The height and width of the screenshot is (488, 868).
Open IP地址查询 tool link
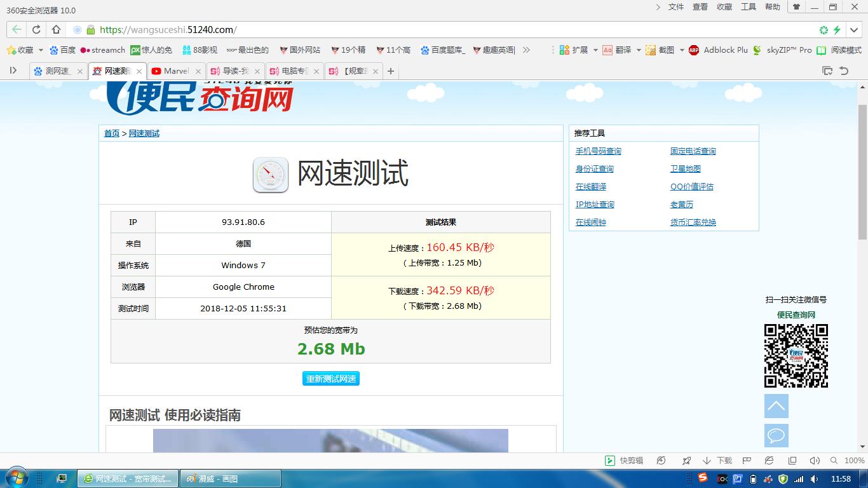595,205
